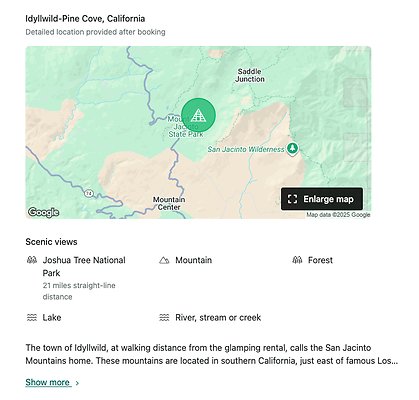The image size is (419, 400).
Task: Click the Saddle Junction label on map
Action: coord(250,75)
